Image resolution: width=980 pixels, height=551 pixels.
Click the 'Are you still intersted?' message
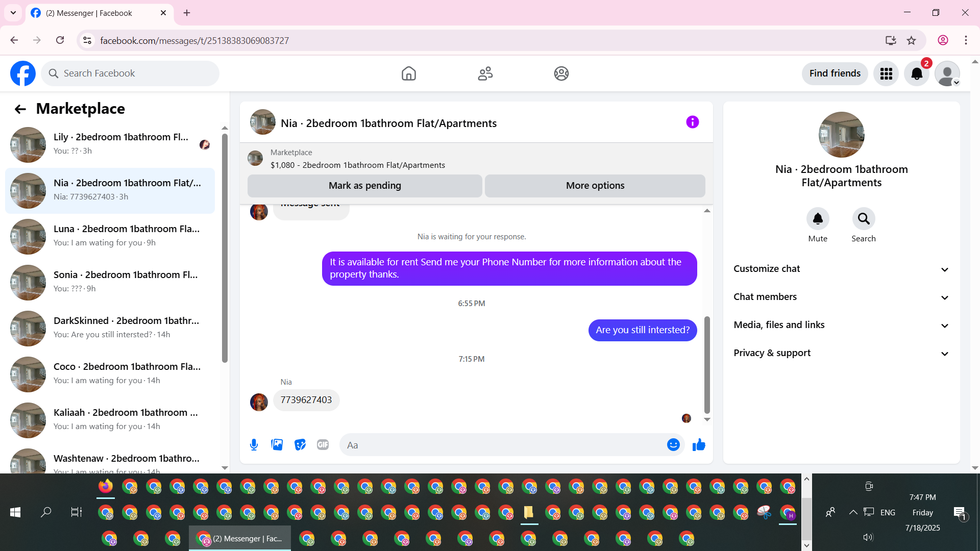(643, 330)
